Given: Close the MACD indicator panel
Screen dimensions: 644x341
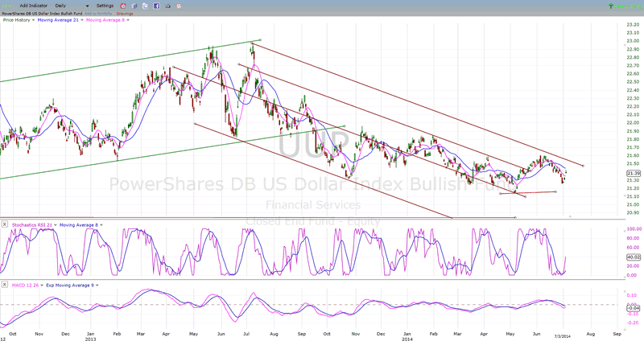Looking at the screenshot, I should (5, 284).
